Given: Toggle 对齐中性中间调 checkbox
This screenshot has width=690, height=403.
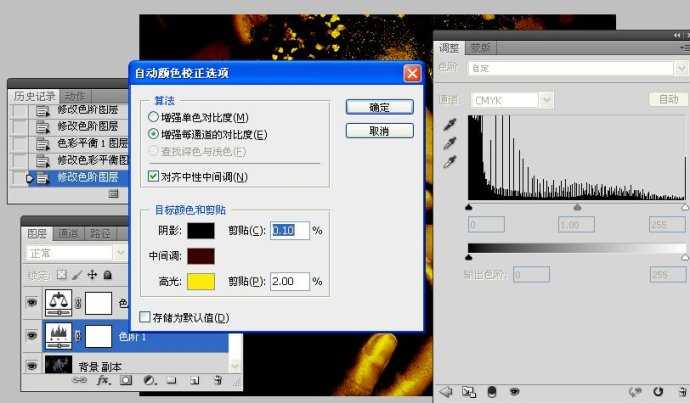Looking at the screenshot, I should click(153, 176).
